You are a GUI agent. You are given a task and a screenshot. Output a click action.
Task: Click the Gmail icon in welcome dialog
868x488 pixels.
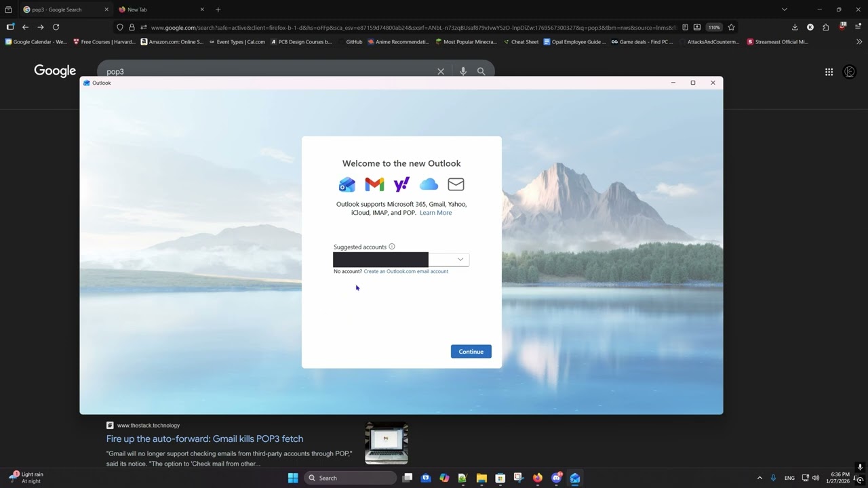coord(374,184)
